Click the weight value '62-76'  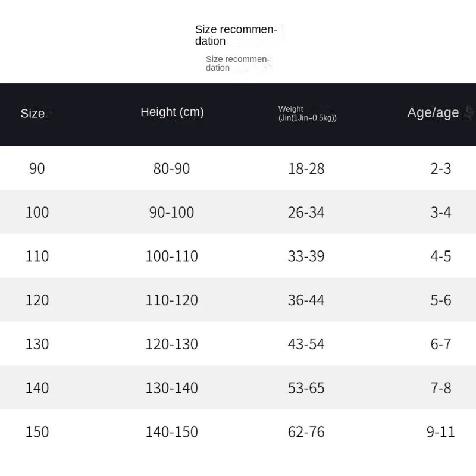point(306,432)
